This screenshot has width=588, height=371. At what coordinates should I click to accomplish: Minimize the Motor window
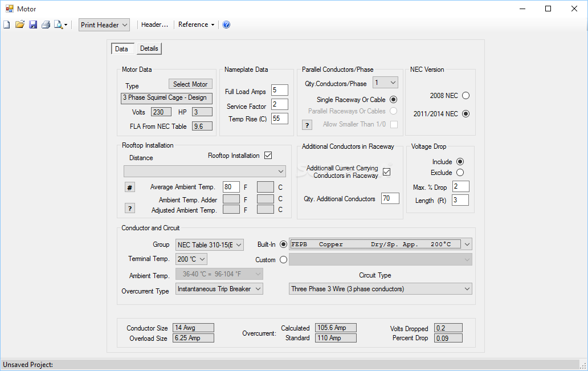tap(522, 9)
